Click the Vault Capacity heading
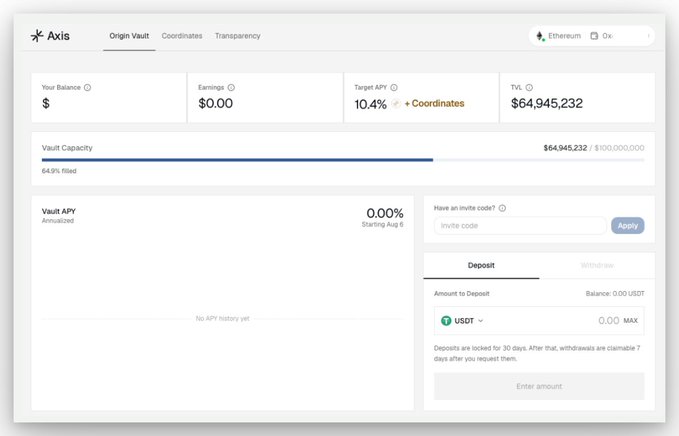 [67, 148]
